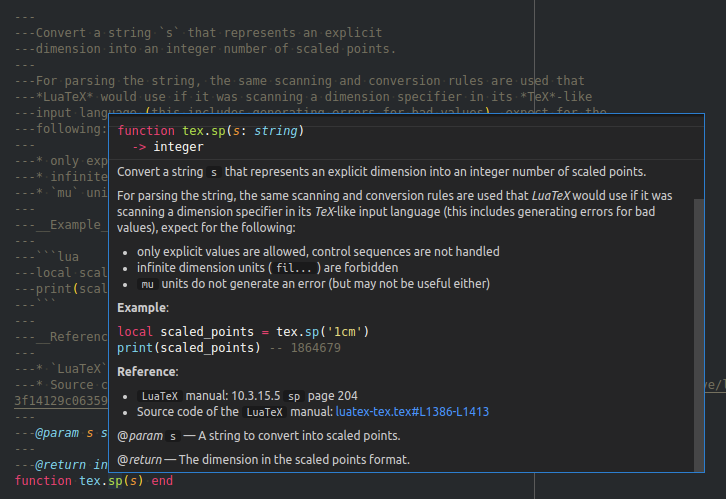Click '---@param' annotation in the editor
This screenshot has width=726, height=499.
click(47, 433)
